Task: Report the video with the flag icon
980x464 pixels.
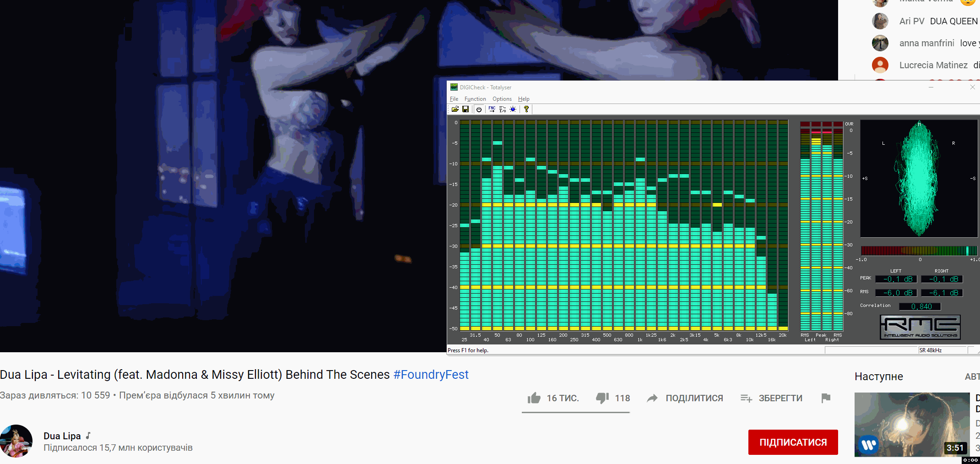Action: coord(826,398)
